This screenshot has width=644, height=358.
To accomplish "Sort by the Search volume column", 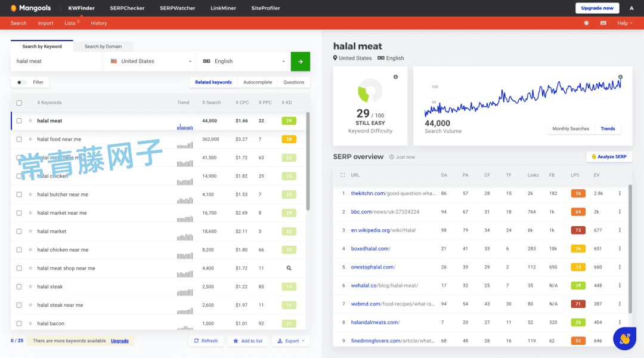I will click(x=212, y=103).
